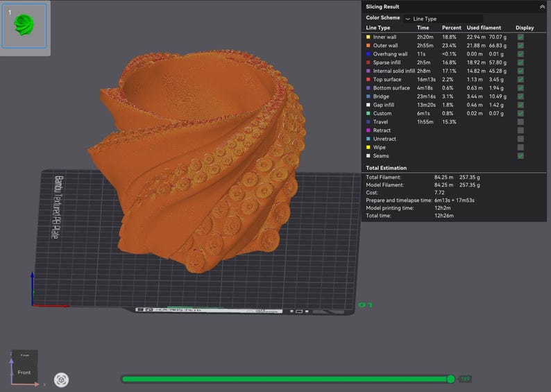Screen dimensions: 551x392
Task: Click the Sparse infill color swatch
Action: (368, 62)
